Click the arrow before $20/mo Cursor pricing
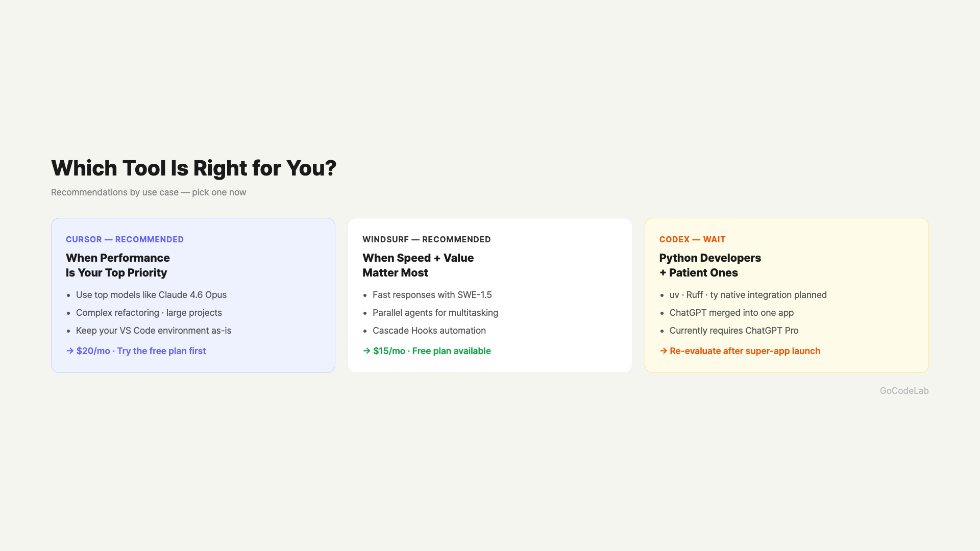 pos(70,351)
